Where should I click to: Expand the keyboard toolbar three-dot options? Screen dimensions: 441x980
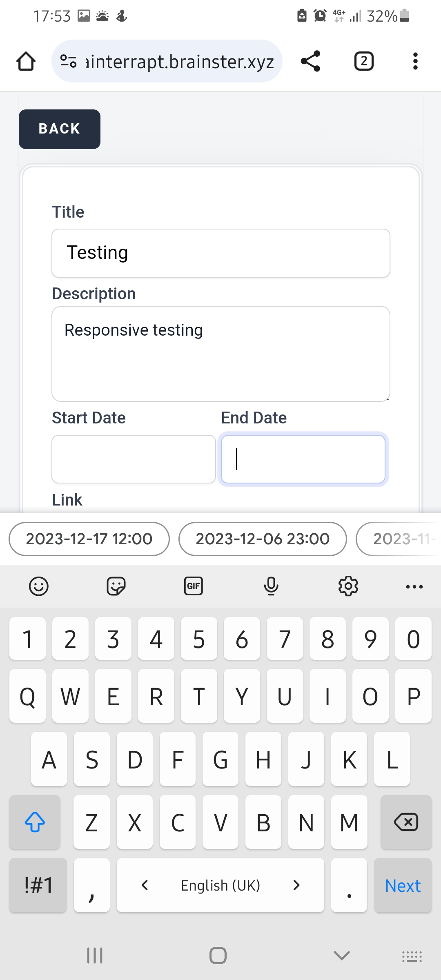(x=414, y=586)
